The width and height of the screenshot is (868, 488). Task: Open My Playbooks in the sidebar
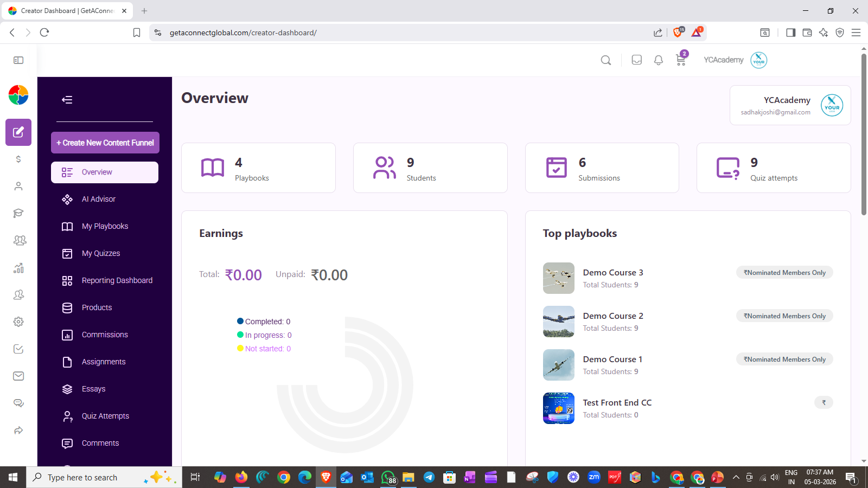point(105,227)
